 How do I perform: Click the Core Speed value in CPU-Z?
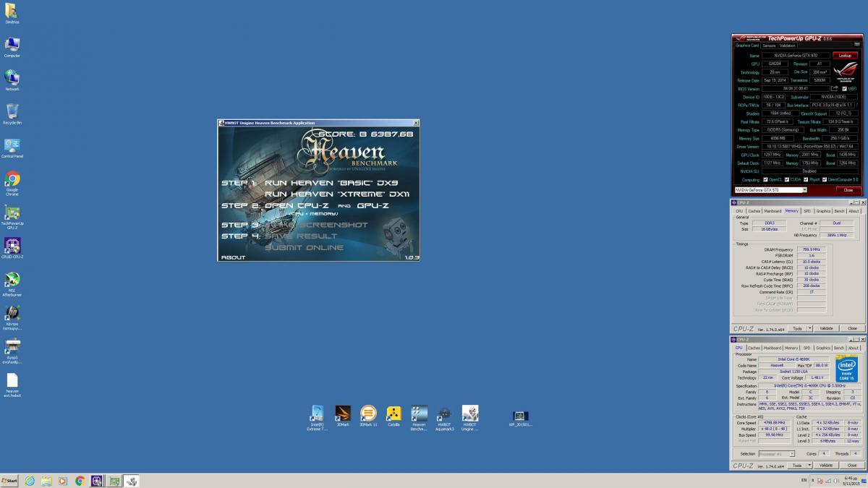pos(775,422)
